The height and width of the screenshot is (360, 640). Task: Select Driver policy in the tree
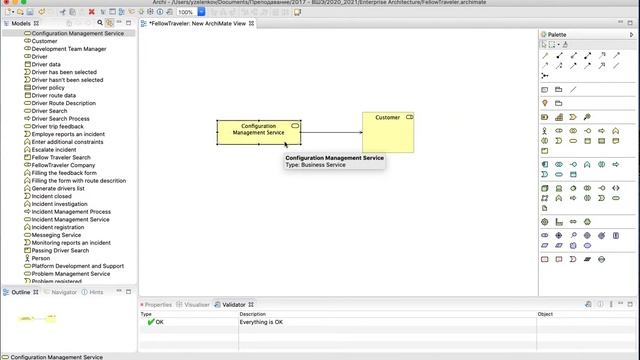[48, 87]
